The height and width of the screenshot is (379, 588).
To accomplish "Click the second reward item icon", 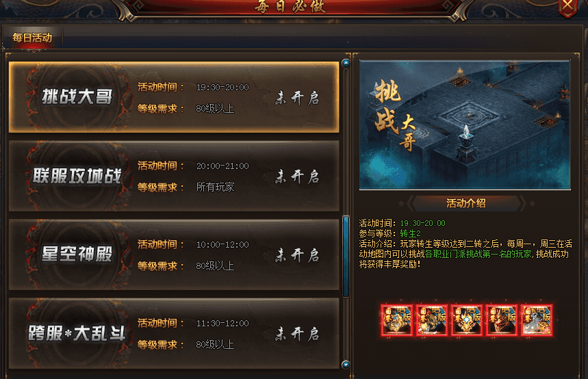I will 432,320.
